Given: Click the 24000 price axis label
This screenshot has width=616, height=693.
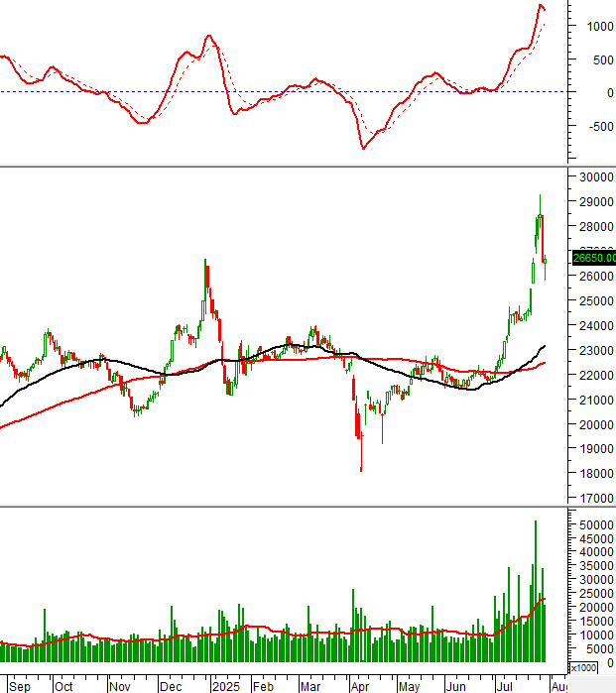Looking at the screenshot, I should (596, 326).
